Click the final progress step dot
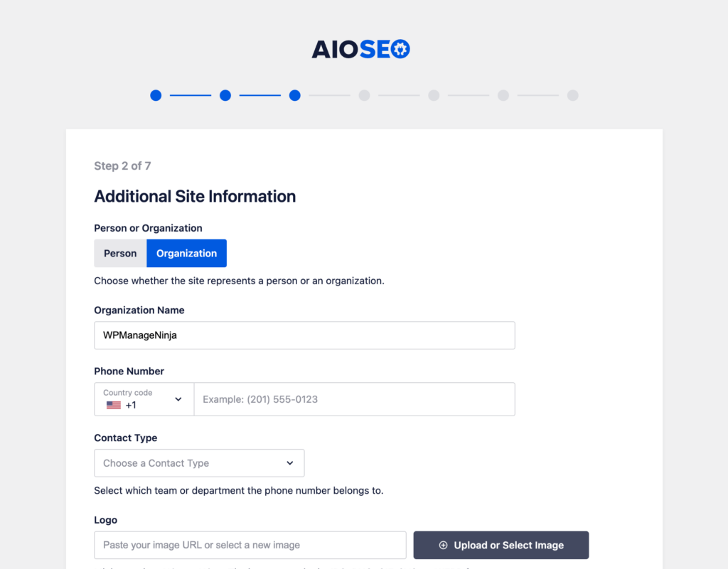The height and width of the screenshot is (569, 728). tap(572, 95)
